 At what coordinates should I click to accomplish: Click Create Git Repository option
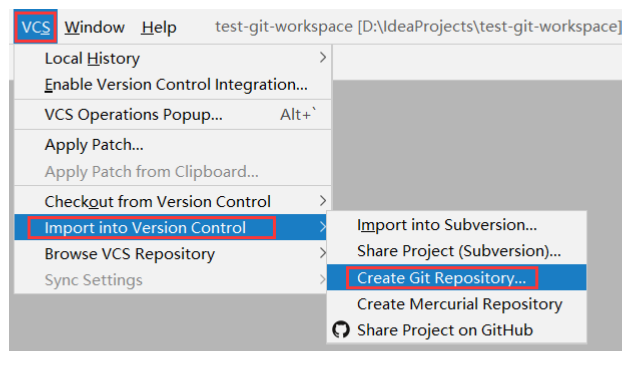coord(456,277)
